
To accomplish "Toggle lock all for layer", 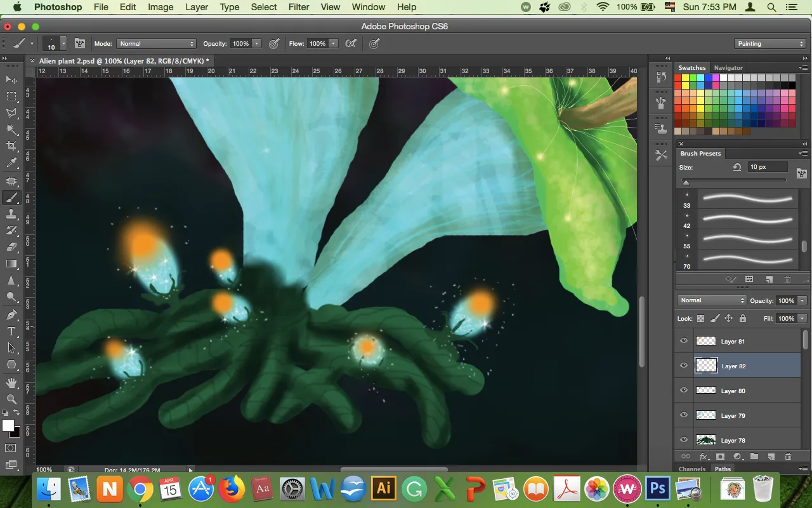I will coord(742,319).
